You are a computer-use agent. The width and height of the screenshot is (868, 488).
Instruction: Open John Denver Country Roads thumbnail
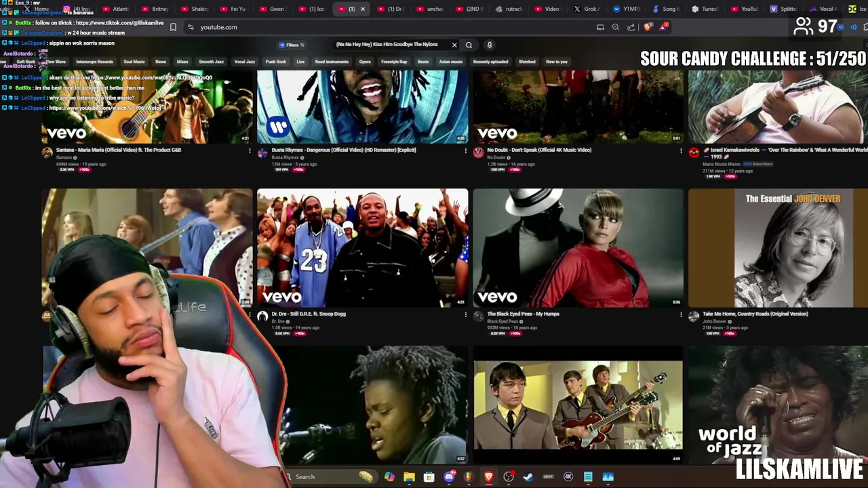click(778, 247)
